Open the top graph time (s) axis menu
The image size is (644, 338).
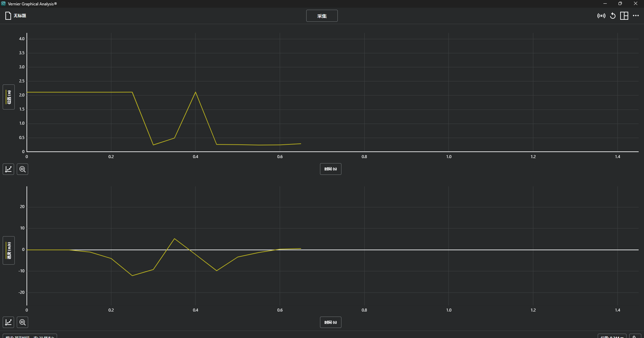point(330,169)
